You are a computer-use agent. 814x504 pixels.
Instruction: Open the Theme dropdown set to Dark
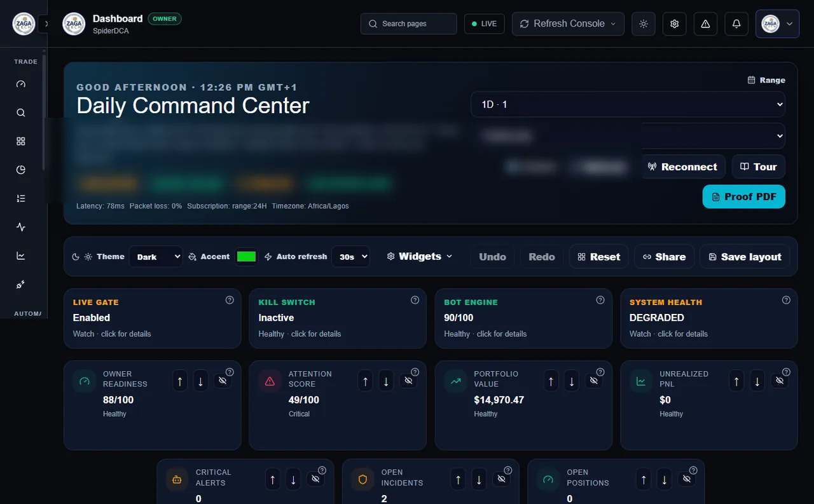coord(156,257)
